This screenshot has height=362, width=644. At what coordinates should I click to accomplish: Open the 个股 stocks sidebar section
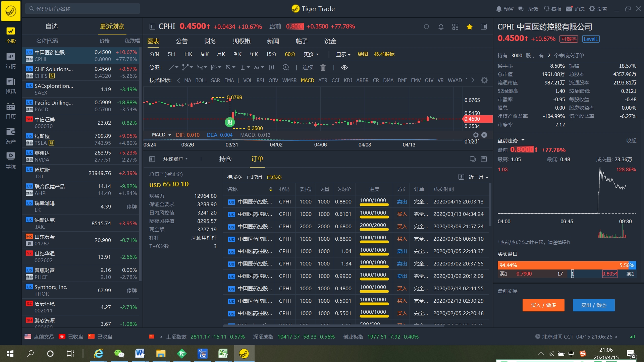click(x=11, y=35)
